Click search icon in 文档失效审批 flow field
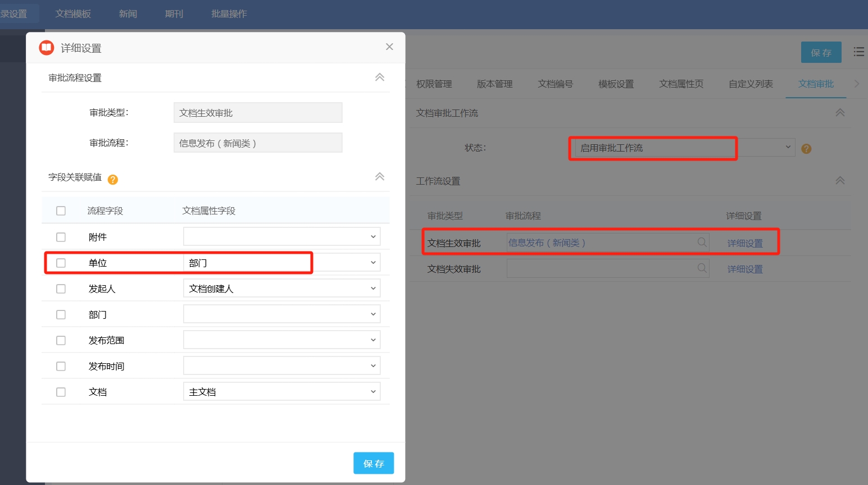Image resolution: width=868 pixels, height=485 pixels. (702, 268)
